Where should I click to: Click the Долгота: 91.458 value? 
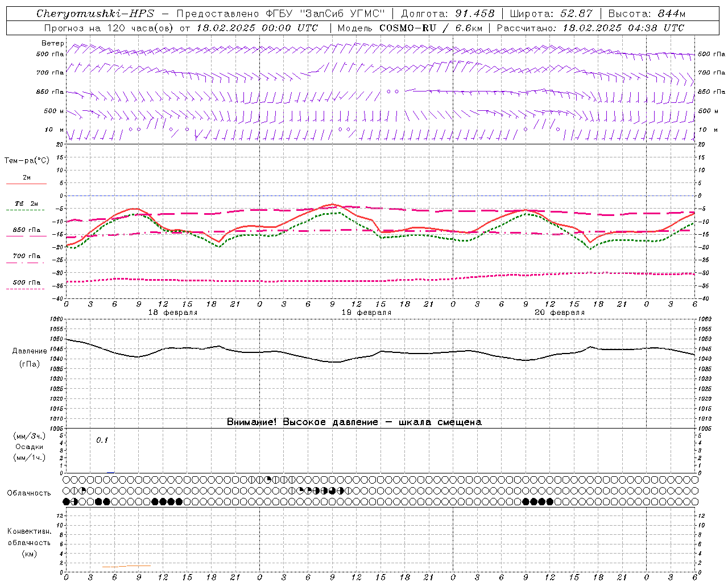(448, 14)
